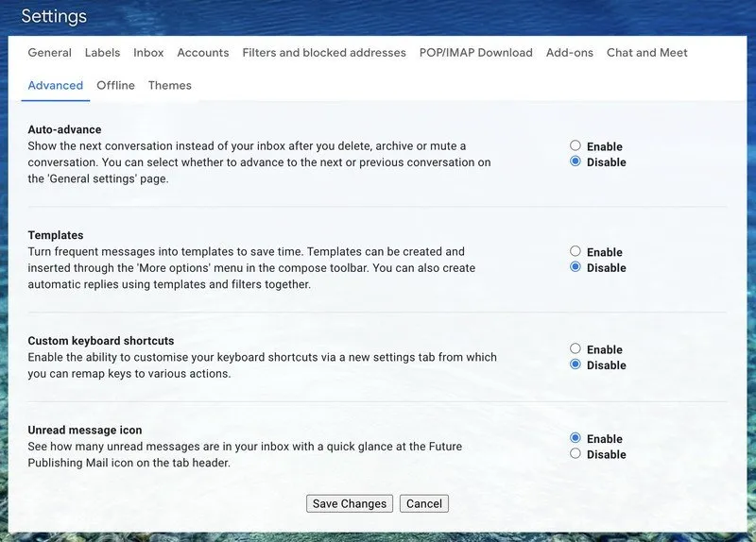Image resolution: width=756 pixels, height=542 pixels.
Task: Switch to POP/IMAP Download tab
Action: coord(476,53)
